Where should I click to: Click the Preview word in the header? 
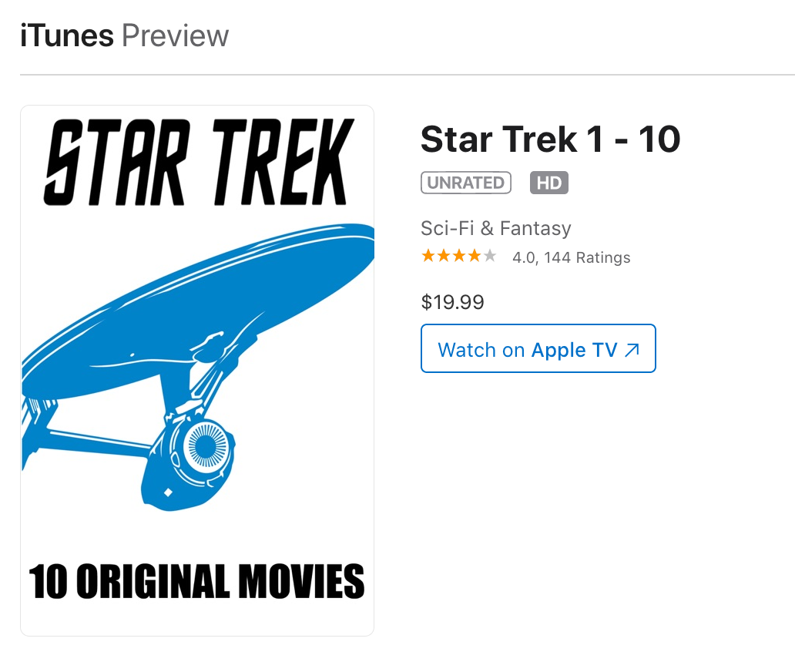[x=176, y=36]
